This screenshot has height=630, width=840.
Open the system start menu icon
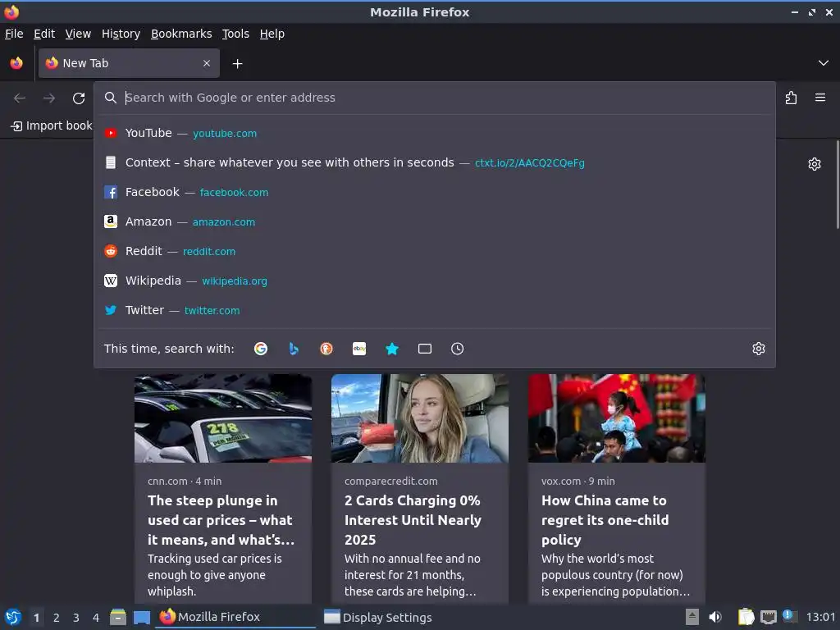(x=13, y=617)
